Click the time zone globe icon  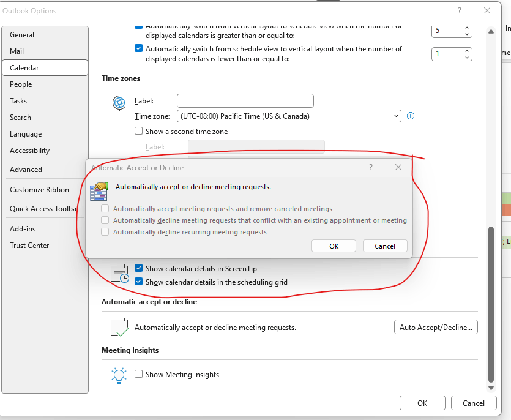point(119,103)
